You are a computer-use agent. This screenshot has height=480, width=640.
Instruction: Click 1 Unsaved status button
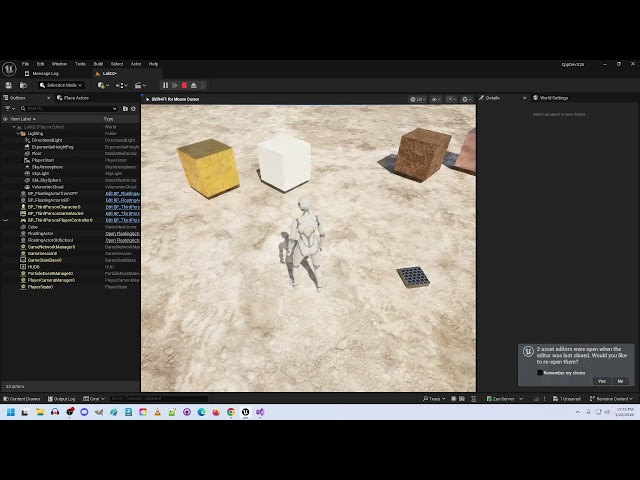coord(567,399)
